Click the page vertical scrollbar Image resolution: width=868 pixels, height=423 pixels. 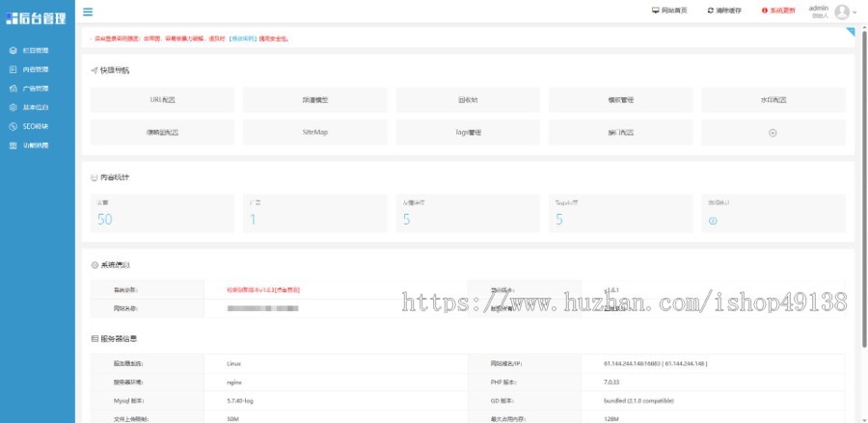pyautogui.click(x=864, y=188)
